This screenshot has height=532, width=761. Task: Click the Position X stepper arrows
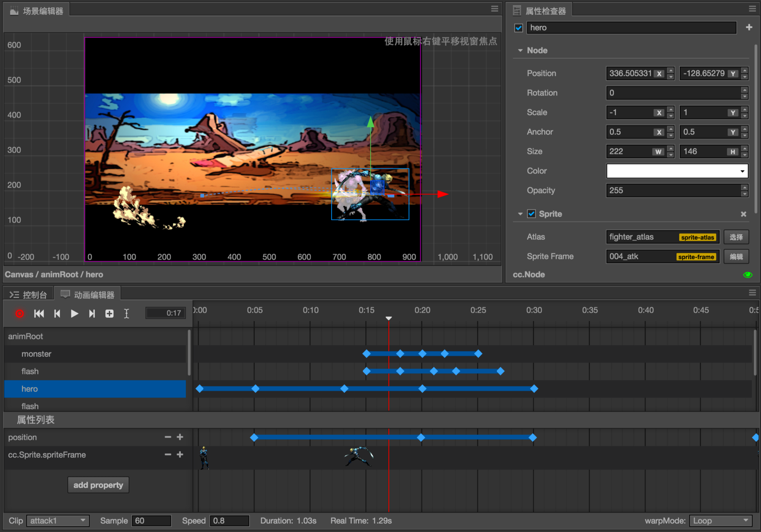pos(671,73)
